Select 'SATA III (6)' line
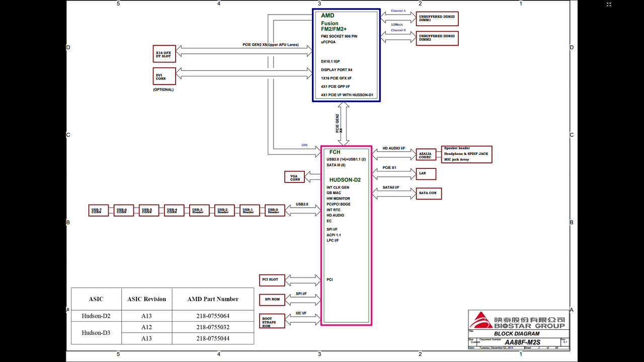 click(x=336, y=165)
